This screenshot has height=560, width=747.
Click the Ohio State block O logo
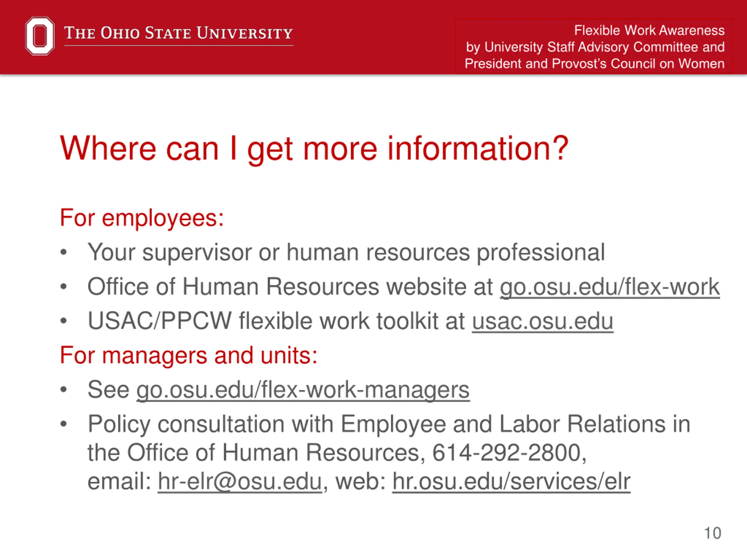click(x=40, y=36)
